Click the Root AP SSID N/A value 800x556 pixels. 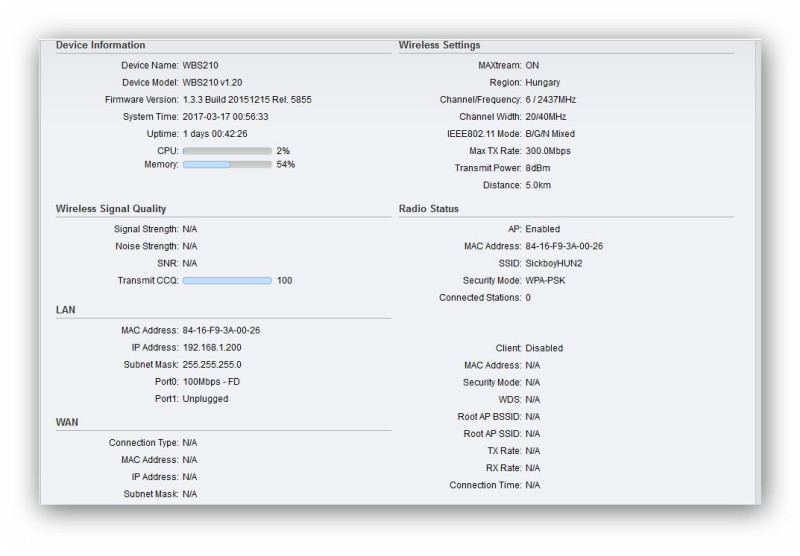click(x=533, y=434)
